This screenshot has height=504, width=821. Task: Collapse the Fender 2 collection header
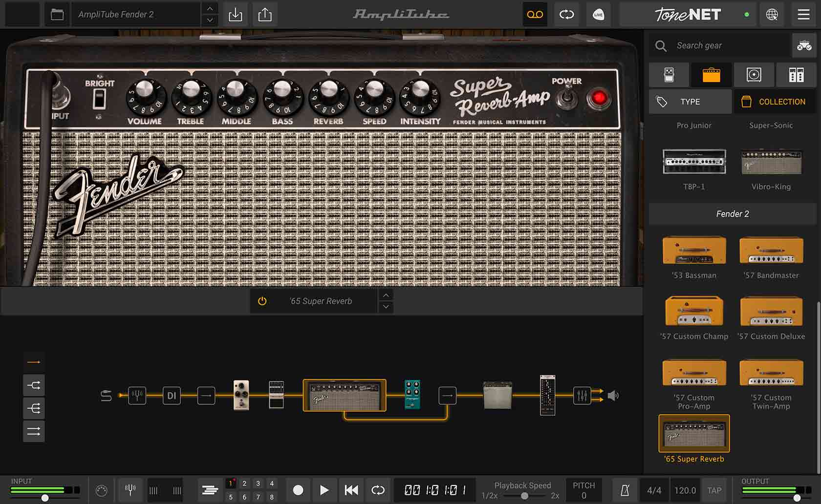pyautogui.click(x=732, y=214)
